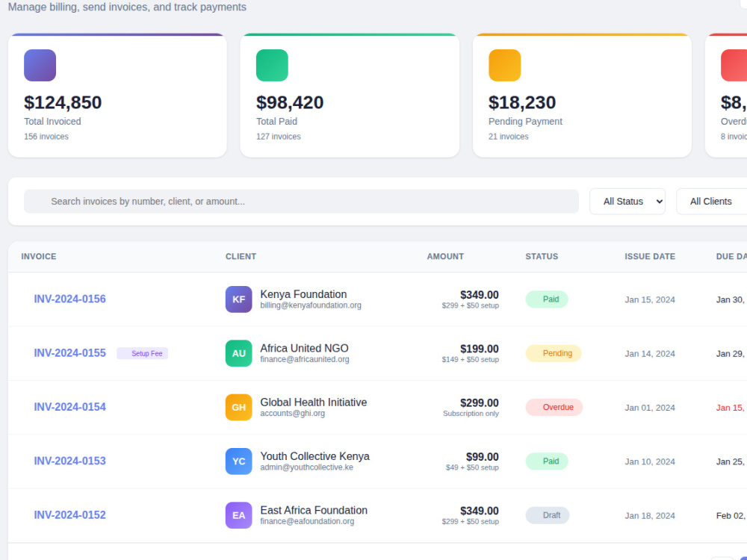Click the Paid status badge for Kenya Foundation
The height and width of the screenshot is (560, 747).
[547, 299]
